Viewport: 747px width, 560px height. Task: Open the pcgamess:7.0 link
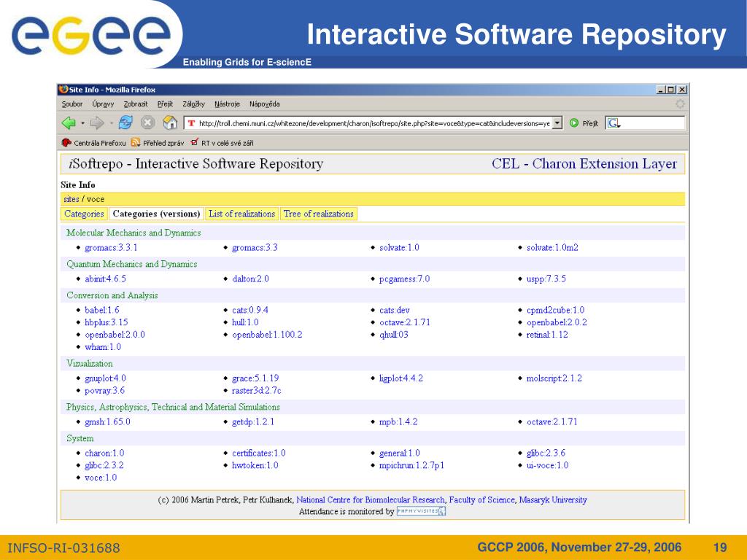coord(404,279)
